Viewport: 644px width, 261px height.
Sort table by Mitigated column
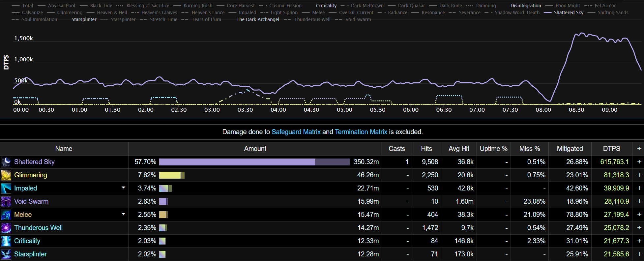click(x=570, y=149)
